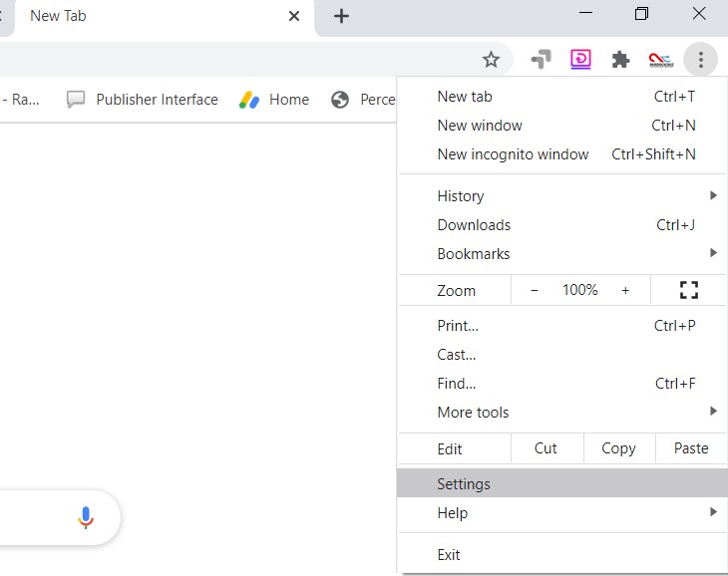Expand the More tools submenu
This screenshot has height=576, width=728.
tap(561, 413)
